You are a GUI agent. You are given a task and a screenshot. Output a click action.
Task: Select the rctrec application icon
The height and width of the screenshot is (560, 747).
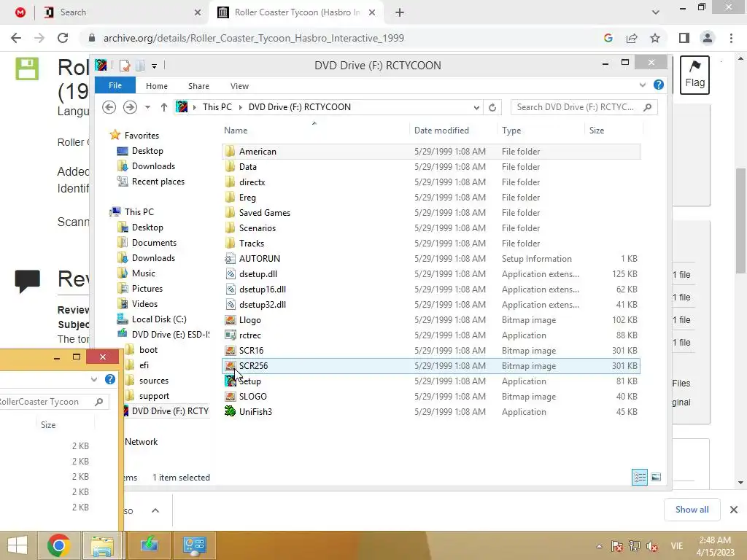[230, 335]
